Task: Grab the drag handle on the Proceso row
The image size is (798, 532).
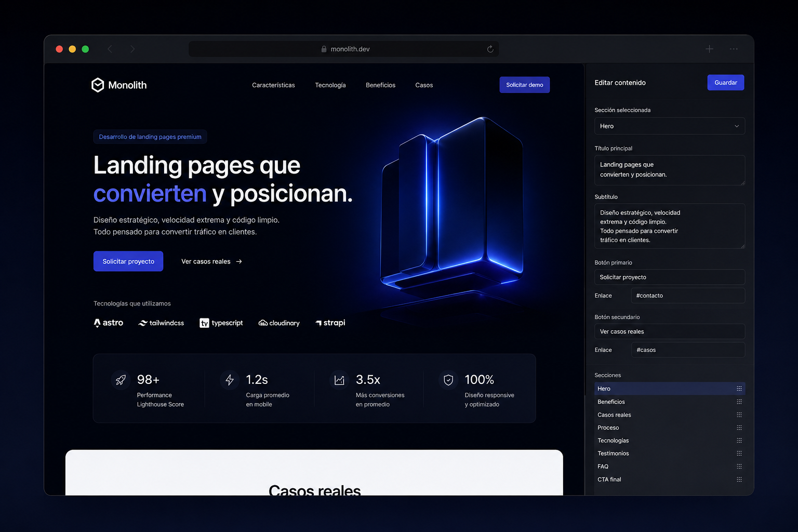Action: (739, 428)
